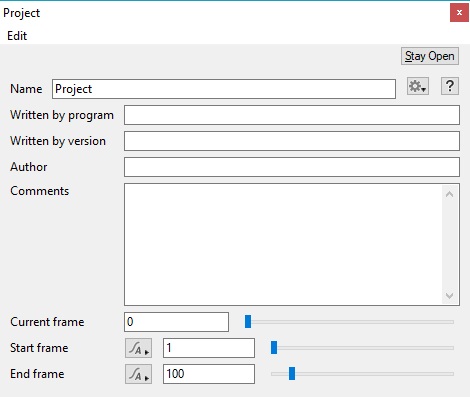Open End frame animation curve menu
Image resolution: width=470 pixels, height=397 pixels.
point(138,374)
